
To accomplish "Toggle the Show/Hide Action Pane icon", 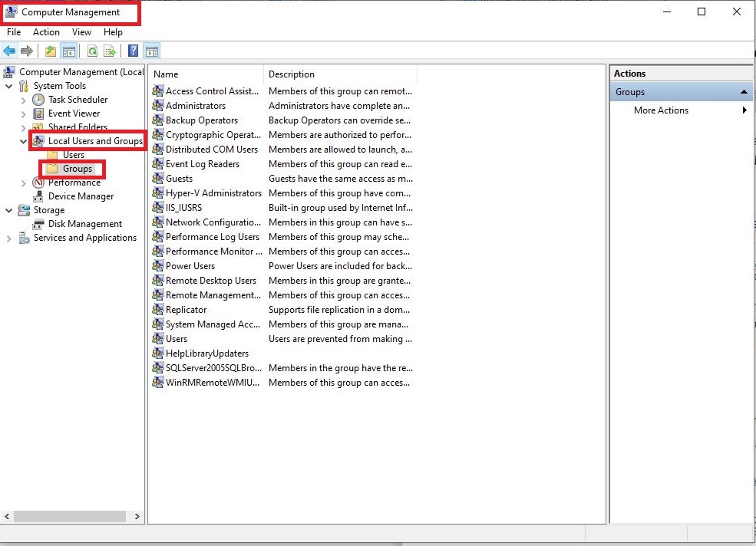I will [x=152, y=51].
